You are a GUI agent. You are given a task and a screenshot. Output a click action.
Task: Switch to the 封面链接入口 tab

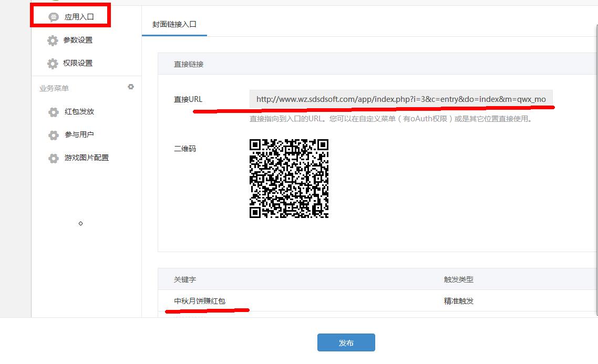(x=174, y=24)
